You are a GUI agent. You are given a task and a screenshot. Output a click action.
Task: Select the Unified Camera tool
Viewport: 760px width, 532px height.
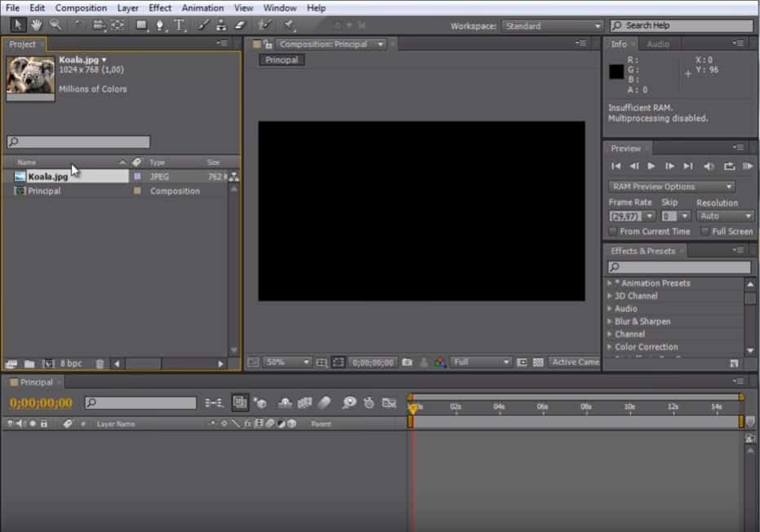[99, 24]
